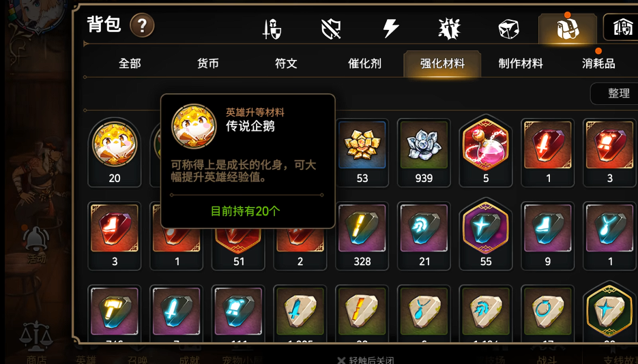Open the 符文 tab

[x=286, y=63]
